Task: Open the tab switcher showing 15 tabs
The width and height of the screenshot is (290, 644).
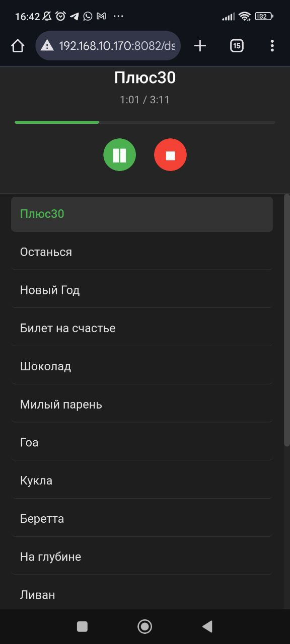Action: 236,45
